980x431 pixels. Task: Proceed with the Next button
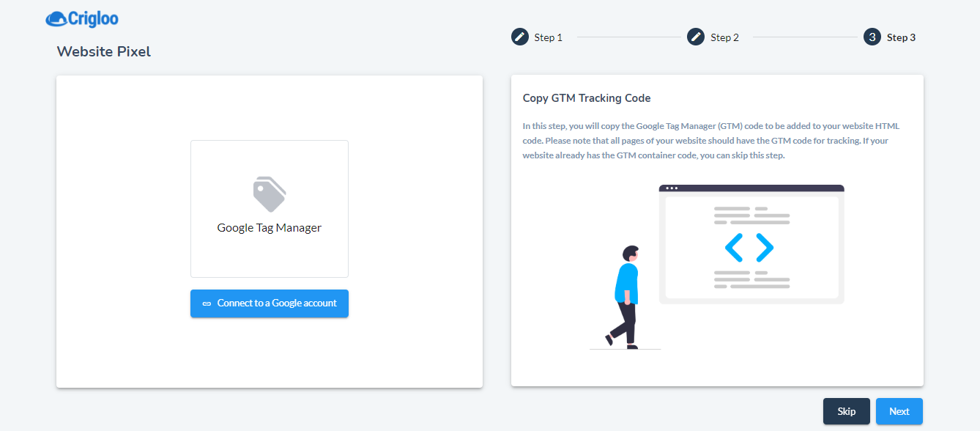pyautogui.click(x=899, y=411)
